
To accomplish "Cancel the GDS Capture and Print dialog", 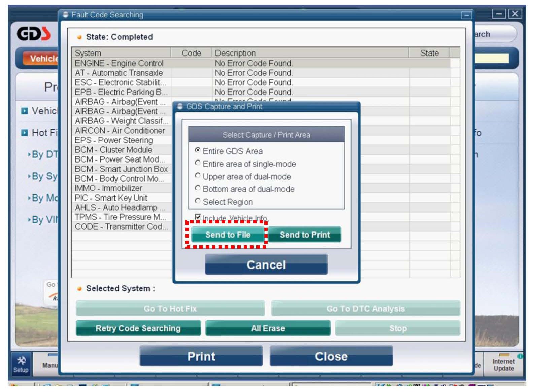I will click(x=266, y=265).
